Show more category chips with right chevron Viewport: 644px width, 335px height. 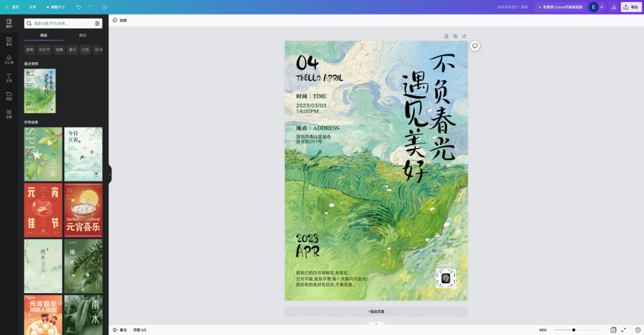click(x=101, y=50)
